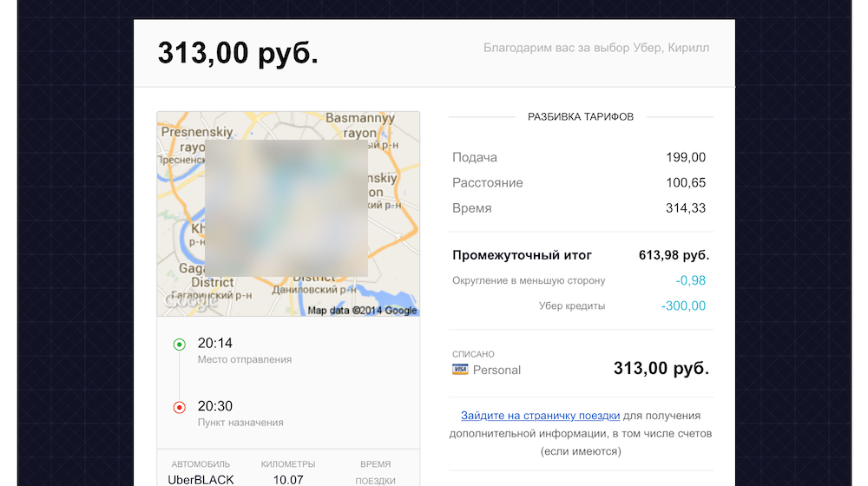Click the 'Убер кредиты' label
Viewport: 868px width, 486px height.
(572, 306)
